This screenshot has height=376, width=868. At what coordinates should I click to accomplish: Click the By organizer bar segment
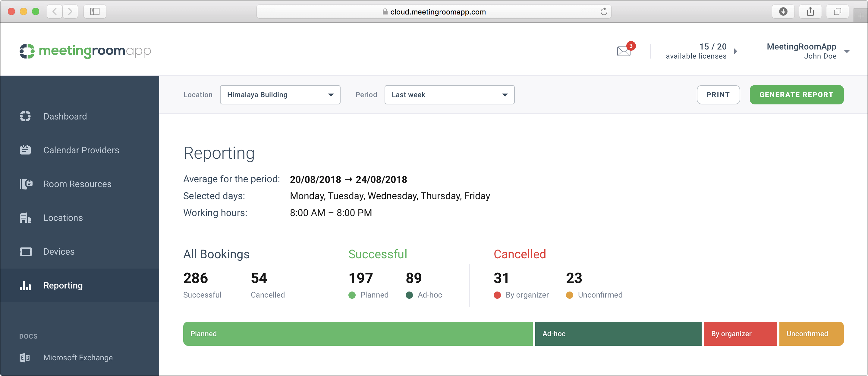coord(740,333)
